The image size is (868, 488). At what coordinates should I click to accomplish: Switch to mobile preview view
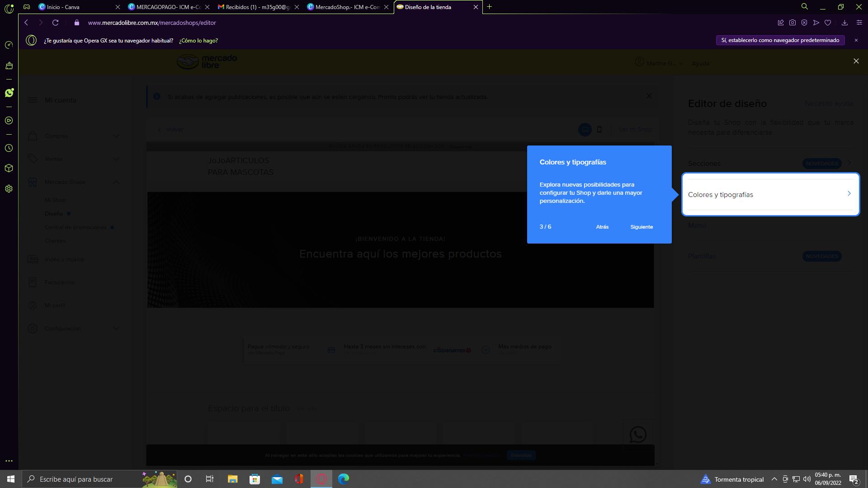(599, 130)
